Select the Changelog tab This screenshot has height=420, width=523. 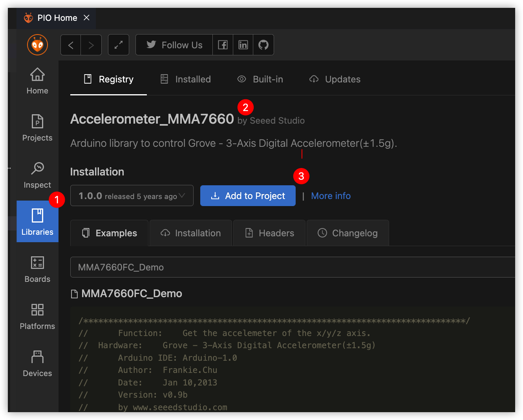[x=348, y=233]
